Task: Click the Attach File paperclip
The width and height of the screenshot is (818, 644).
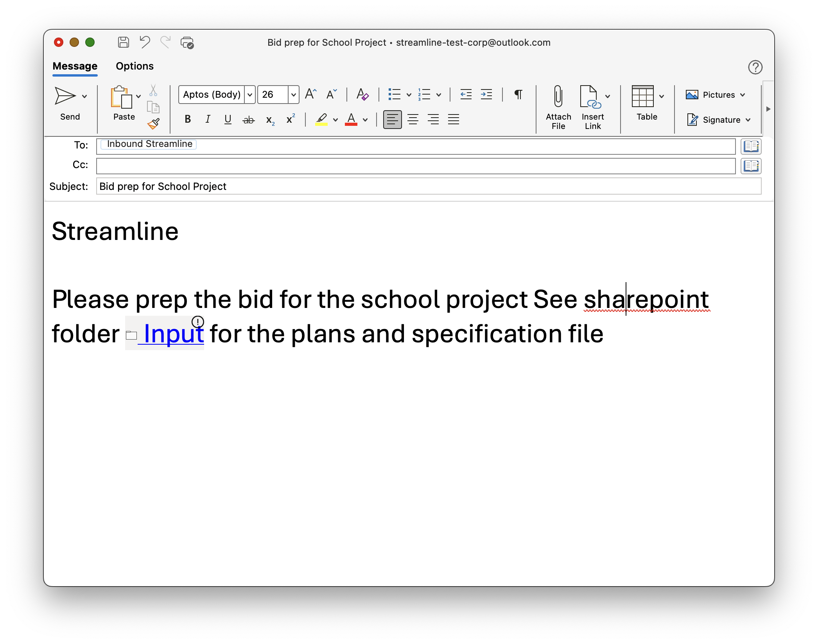Action: coord(558,97)
